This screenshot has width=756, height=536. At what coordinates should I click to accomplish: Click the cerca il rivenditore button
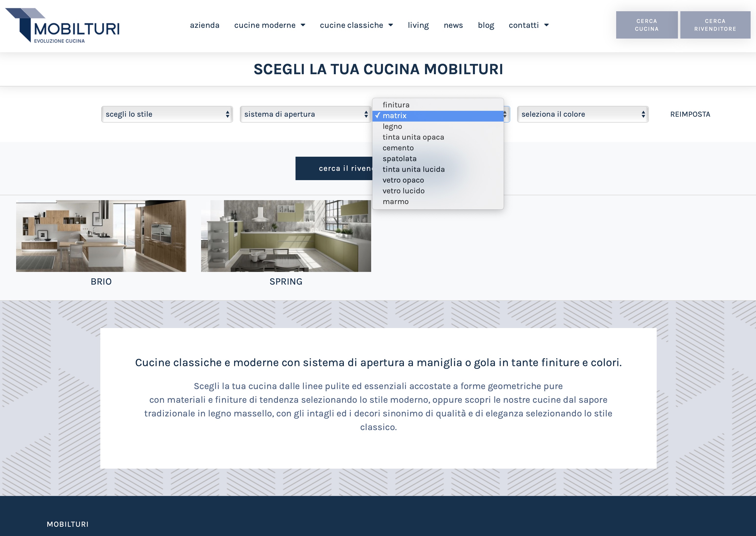pos(334,168)
